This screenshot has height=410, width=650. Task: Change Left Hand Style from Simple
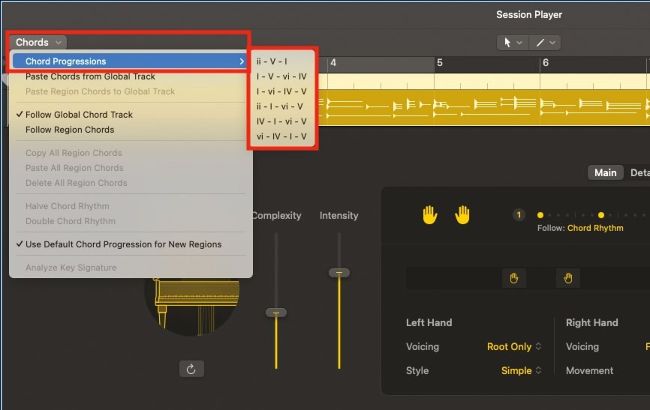[x=521, y=370]
